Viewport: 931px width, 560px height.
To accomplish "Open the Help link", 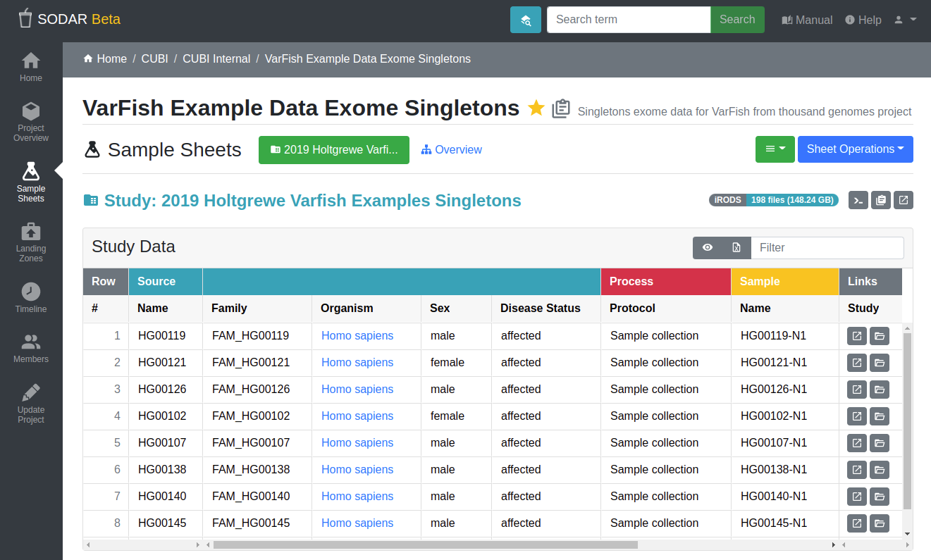I will [863, 20].
